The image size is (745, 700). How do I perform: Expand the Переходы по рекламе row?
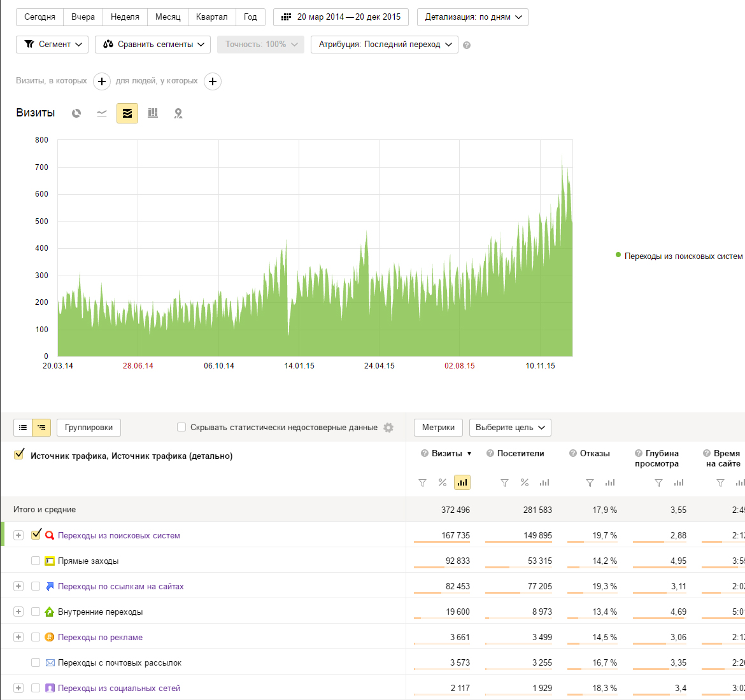[18, 637]
